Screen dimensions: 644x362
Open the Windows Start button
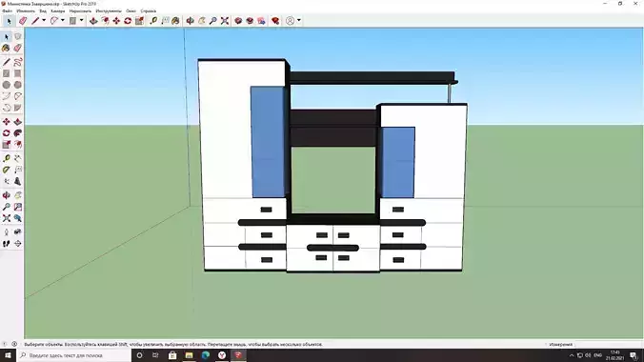click(8, 355)
